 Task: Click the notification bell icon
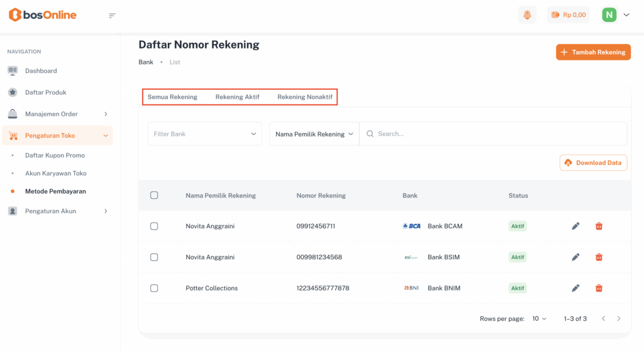527,15
